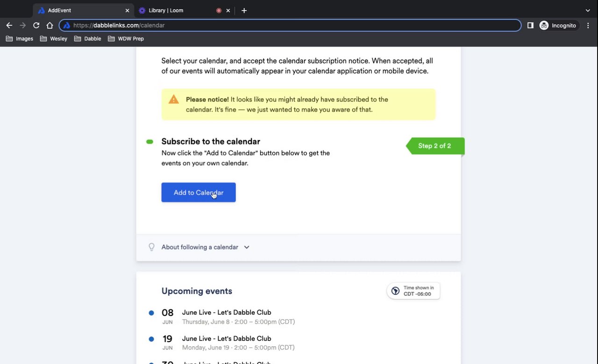Image resolution: width=598 pixels, height=364 pixels.
Task: Open the time zone CDT -05:00 selector
Action: coord(413,291)
